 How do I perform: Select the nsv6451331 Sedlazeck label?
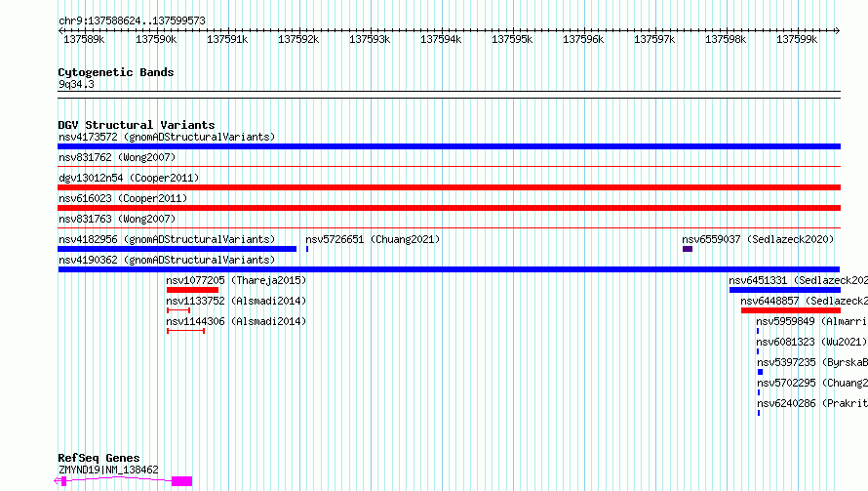(x=798, y=280)
